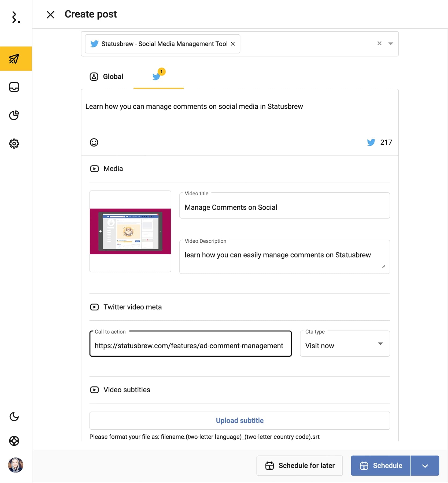
Task: Click the Twitter character count icon
Action: pyautogui.click(x=371, y=142)
